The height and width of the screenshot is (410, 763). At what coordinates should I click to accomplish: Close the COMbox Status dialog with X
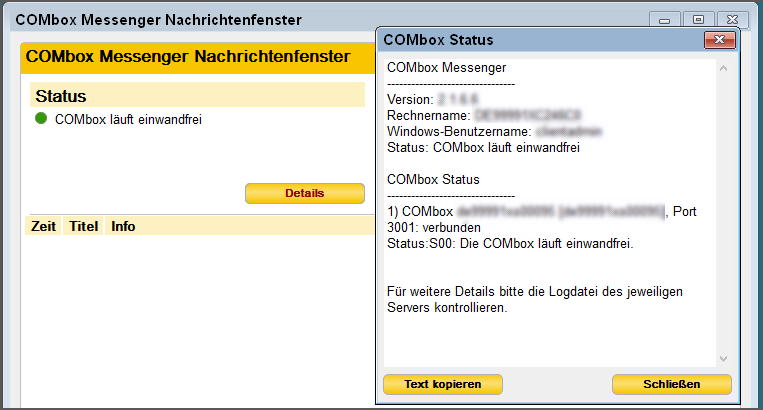click(719, 40)
